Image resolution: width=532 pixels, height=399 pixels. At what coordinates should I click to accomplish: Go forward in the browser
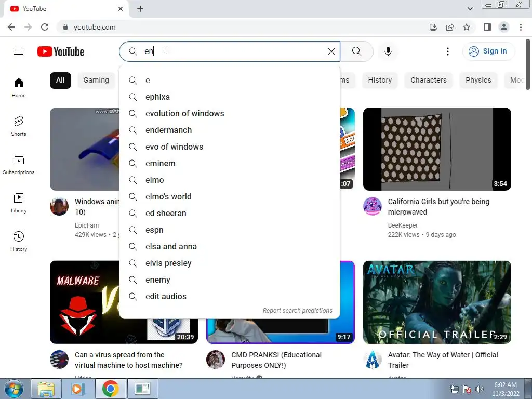click(x=28, y=27)
